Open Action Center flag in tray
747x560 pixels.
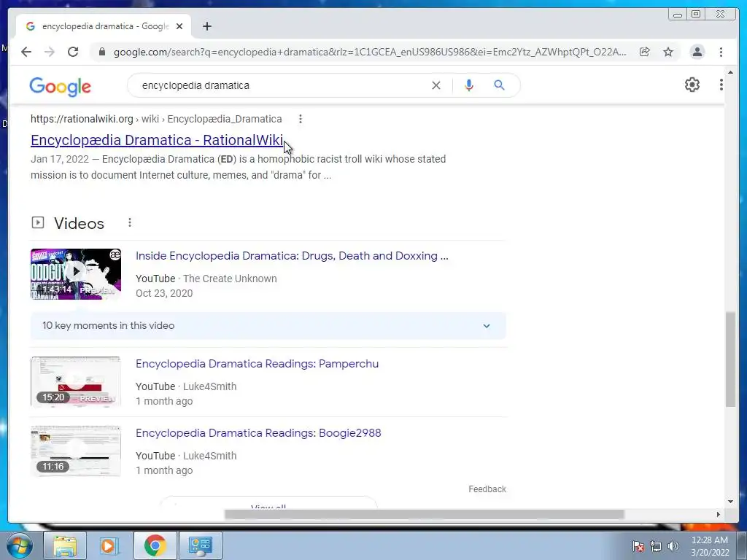pyautogui.click(x=638, y=545)
